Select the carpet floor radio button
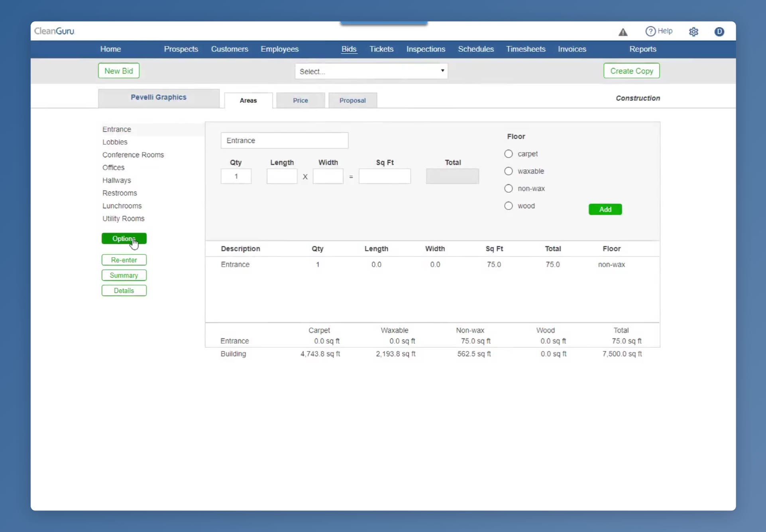Image resolution: width=766 pixels, height=532 pixels. pyautogui.click(x=508, y=154)
